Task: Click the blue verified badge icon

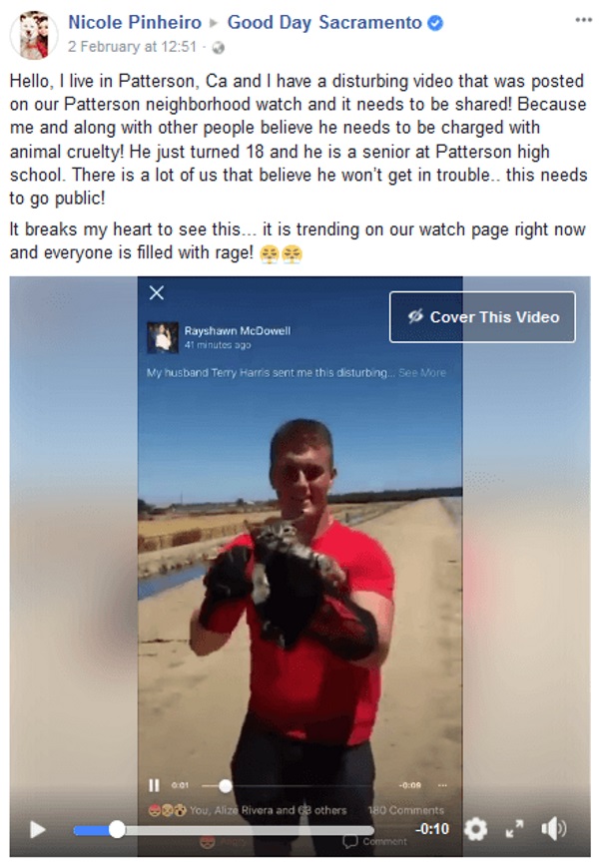Action: point(436,23)
